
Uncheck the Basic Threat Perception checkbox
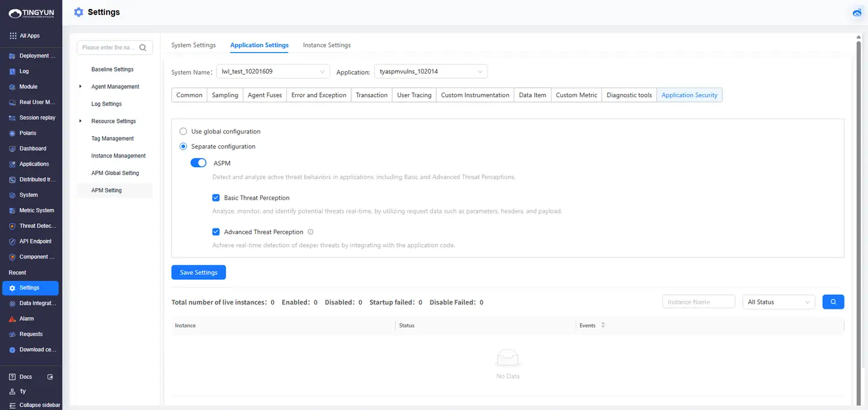216,198
